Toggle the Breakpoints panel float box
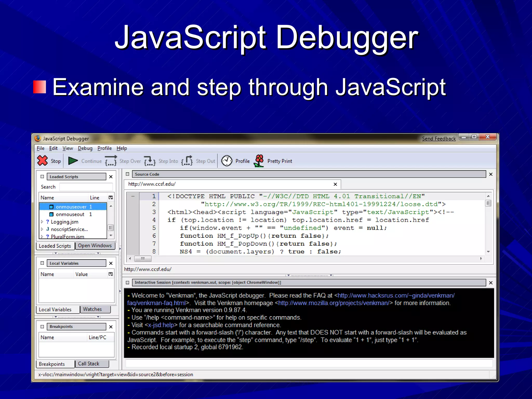Image resolution: width=532 pixels, height=399 pixels. click(x=42, y=327)
